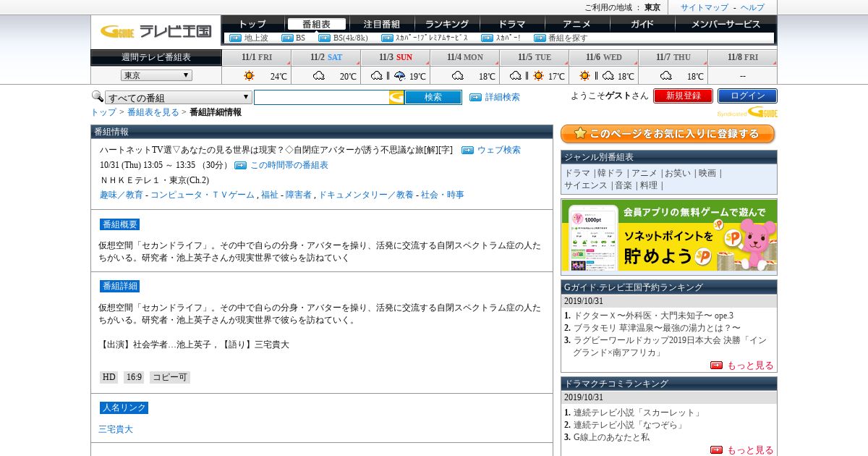Click the blue ログイン button
Screen dimensions: 868x456
(x=747, y=96)
